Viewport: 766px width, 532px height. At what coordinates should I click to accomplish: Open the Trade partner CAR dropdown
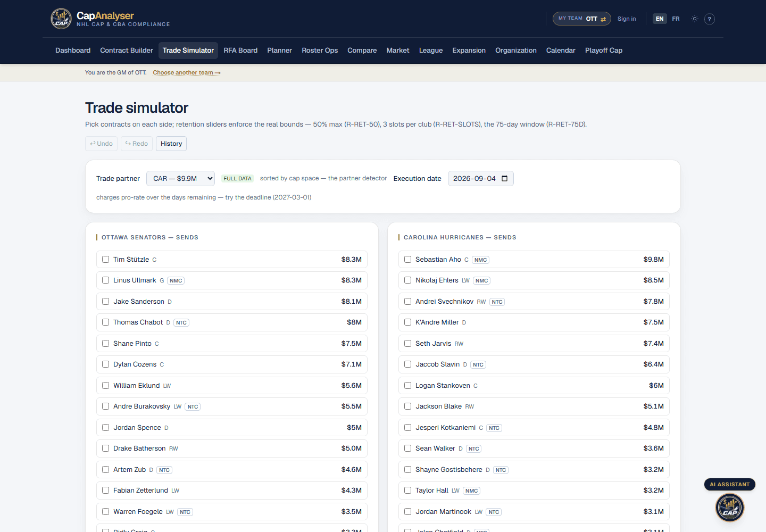(180, 178)
